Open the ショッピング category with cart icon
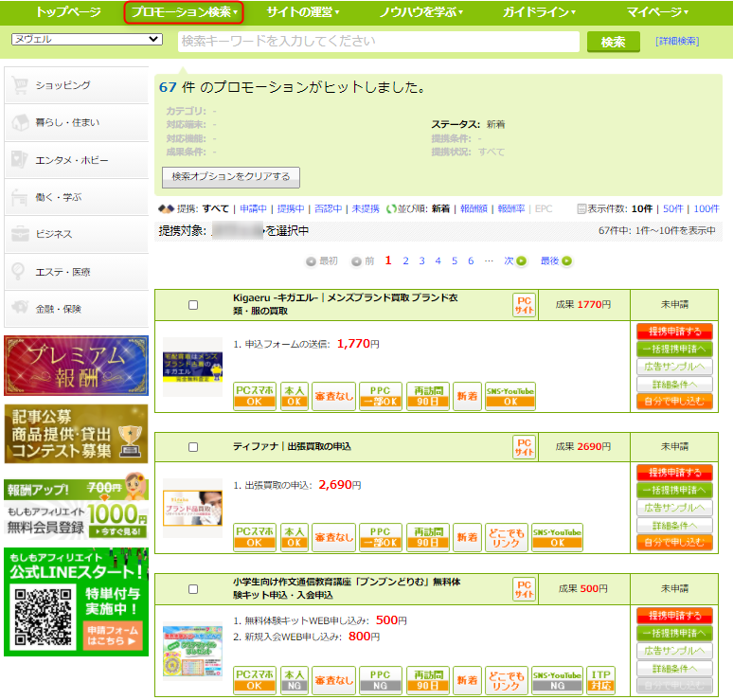The width and height of the screenshot is (733, 700). (76, 85)
